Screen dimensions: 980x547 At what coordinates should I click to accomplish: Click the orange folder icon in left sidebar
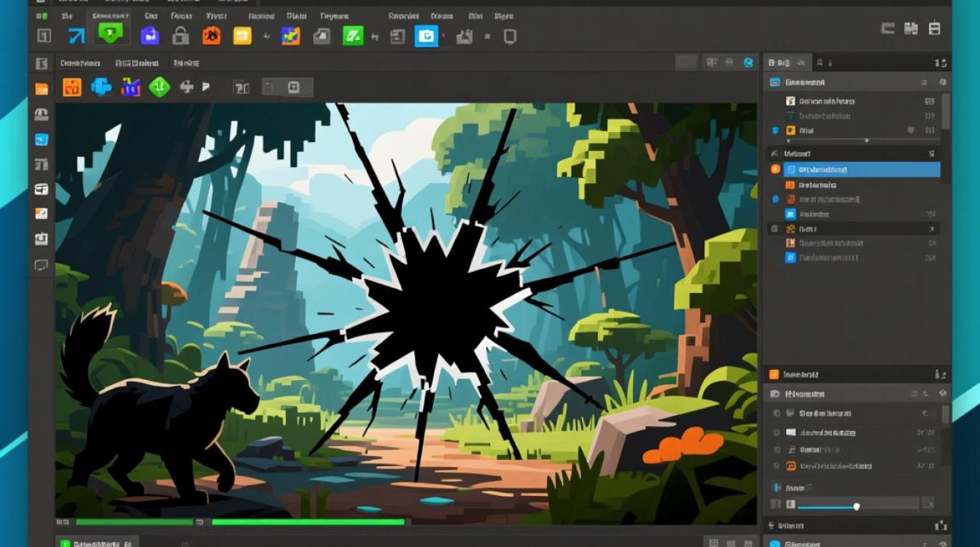(x=42, y=89)
